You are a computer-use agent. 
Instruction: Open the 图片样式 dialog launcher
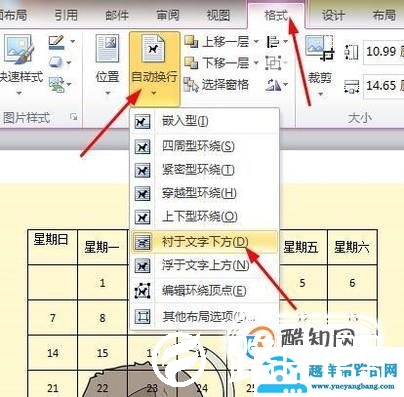(x=74, y=117)
